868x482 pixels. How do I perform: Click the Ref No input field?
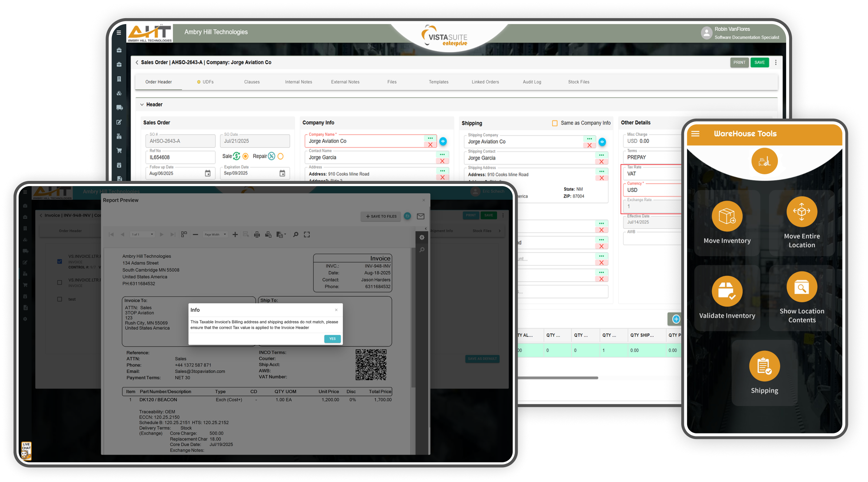pos(180,158)
